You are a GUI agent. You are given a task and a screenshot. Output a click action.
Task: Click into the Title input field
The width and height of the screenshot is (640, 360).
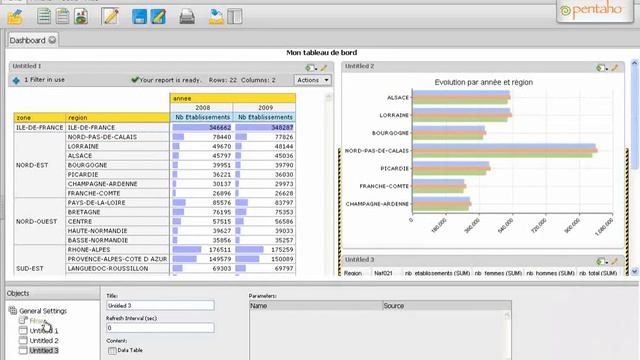click(160, 305)
